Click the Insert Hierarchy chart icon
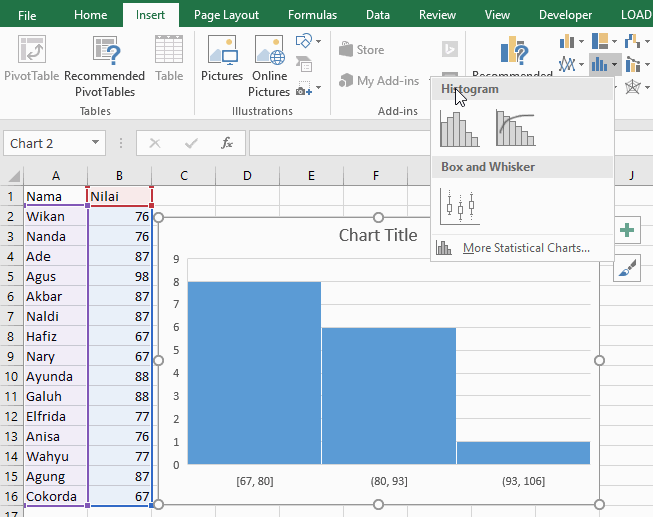653x517 pixels. 600,41
